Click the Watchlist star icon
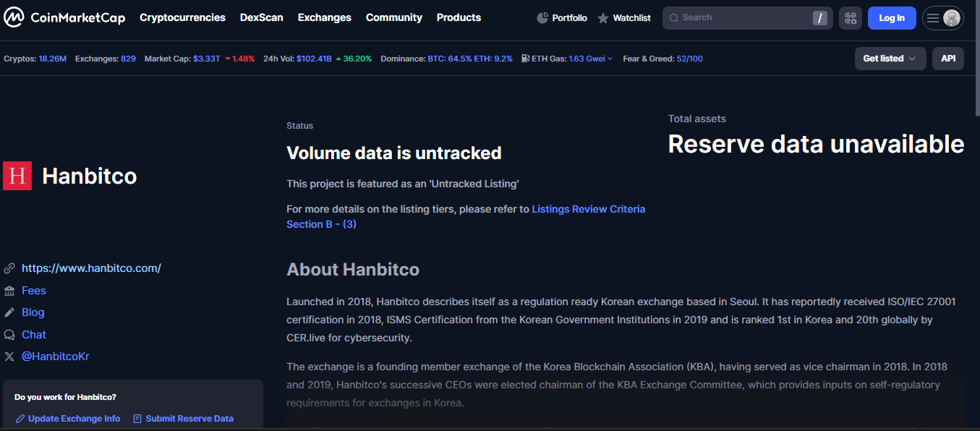980x431 pixels. tap(603, 18)
